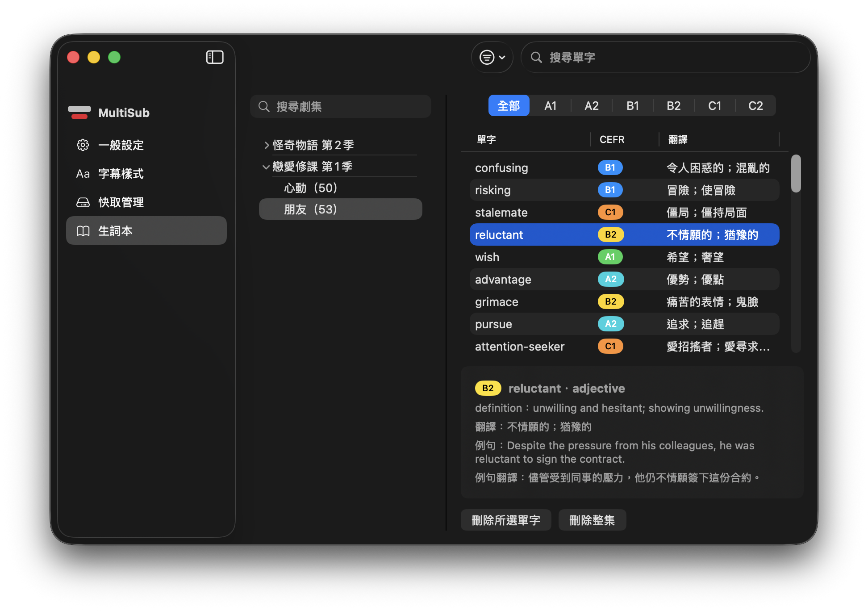Select the word attention-seeker
Viewport: 868px width, 611px height.
[x=519, y=346]
